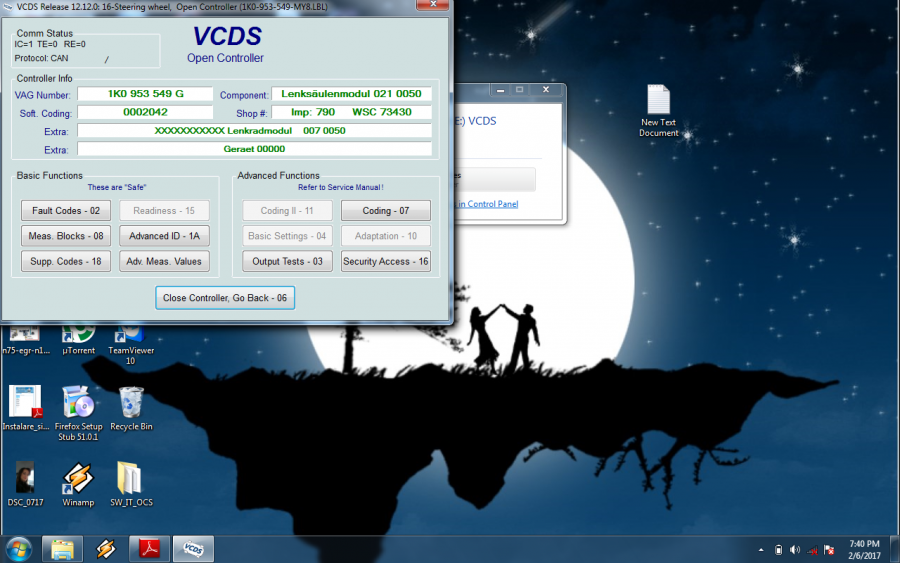
Task: Start Output Tests - 03
Action: point(287,261)
